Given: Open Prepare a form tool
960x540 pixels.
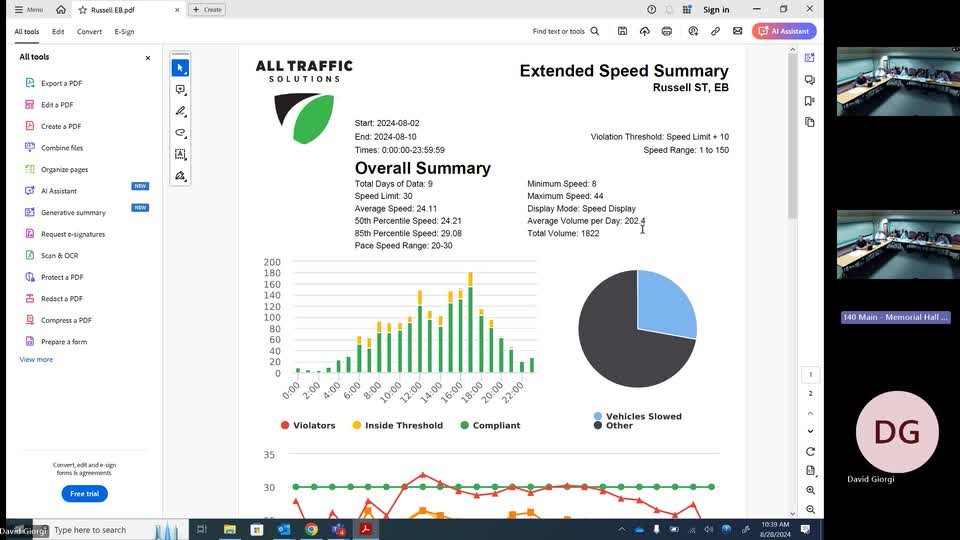Looking at the screenshot, I should 64,342.
